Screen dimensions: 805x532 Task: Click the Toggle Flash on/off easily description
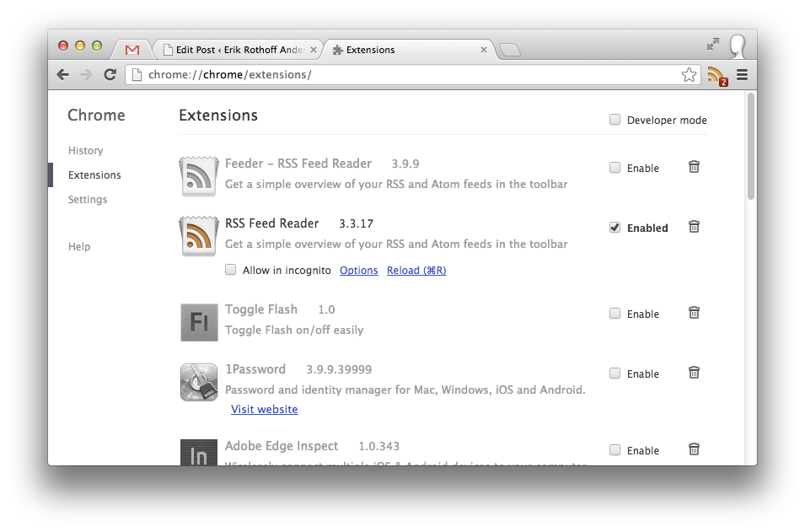(x=294, y=330)
